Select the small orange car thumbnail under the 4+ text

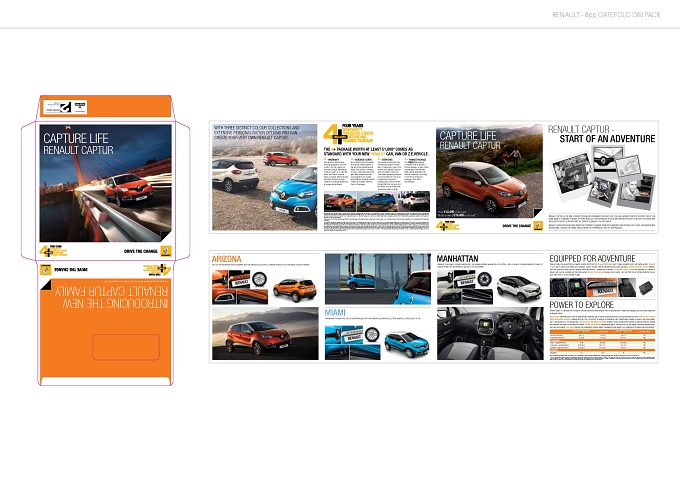pos(340,201)
